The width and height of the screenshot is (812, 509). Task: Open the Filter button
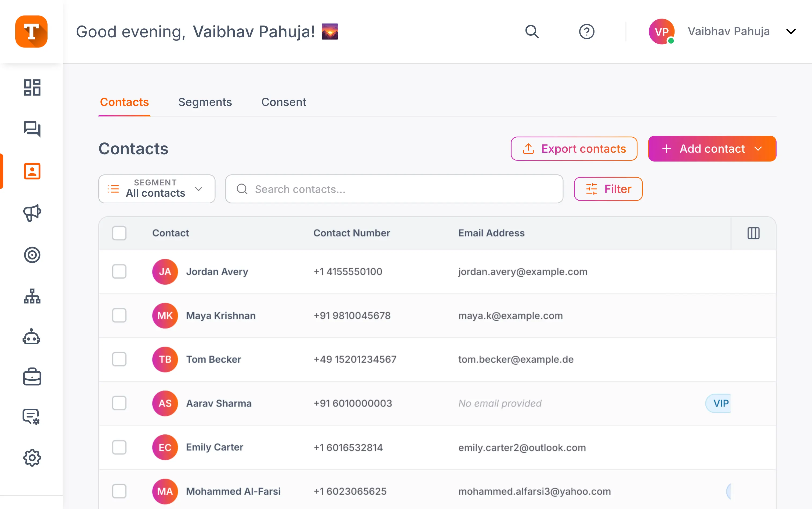(x=608, y=189)
